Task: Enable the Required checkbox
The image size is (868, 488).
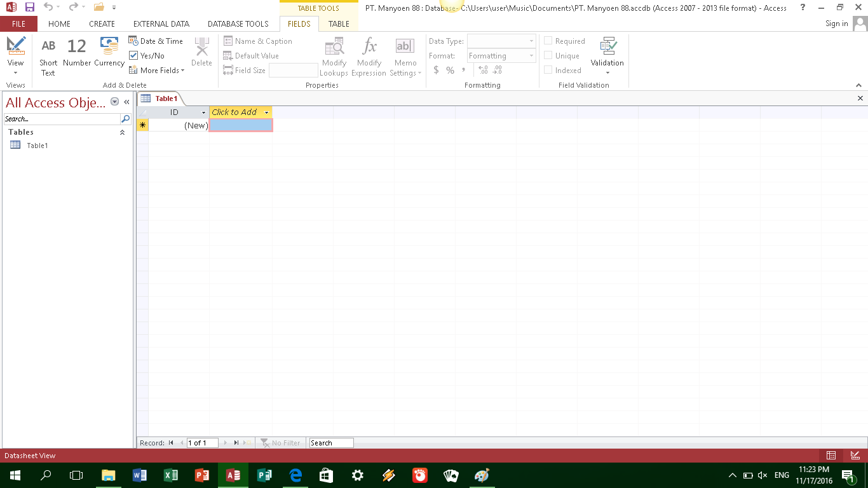Action: click(548, 41)
